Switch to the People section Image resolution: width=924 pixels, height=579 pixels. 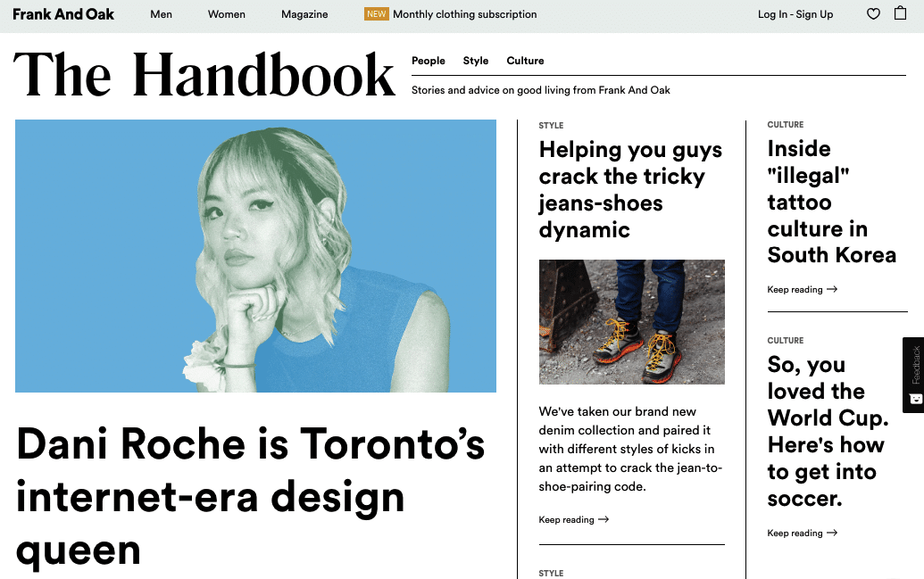click(x=429, y=61)
